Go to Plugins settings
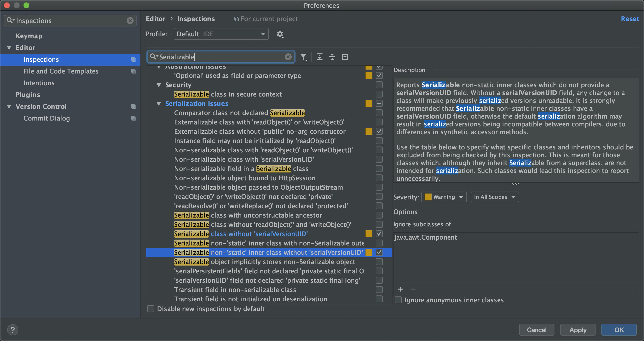This screenshot has width=644, height=341. tap(28, 95)
